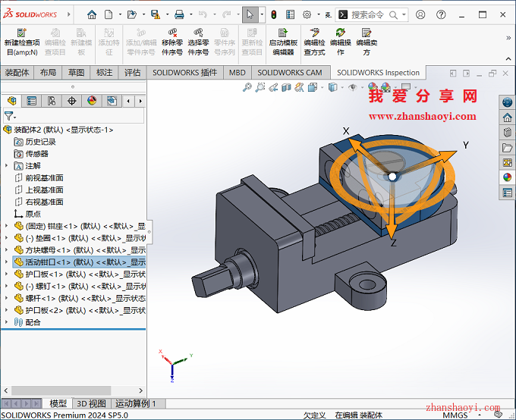Open File Properties icon
516x420 pixels.
(290, 14)
